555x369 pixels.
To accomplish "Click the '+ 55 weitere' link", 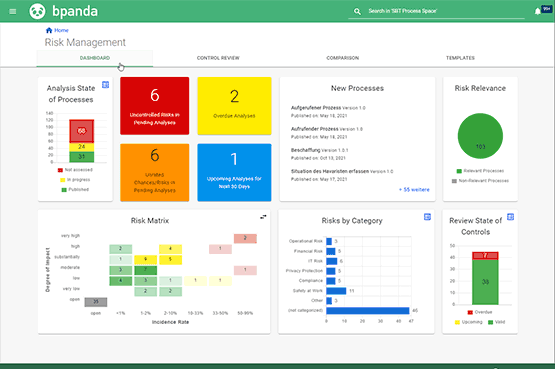I will 414,190.
